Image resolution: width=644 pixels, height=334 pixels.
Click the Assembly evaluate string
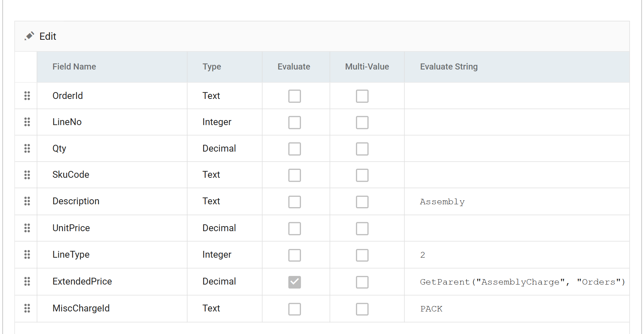pyautogui.click(x=442, y=202)
